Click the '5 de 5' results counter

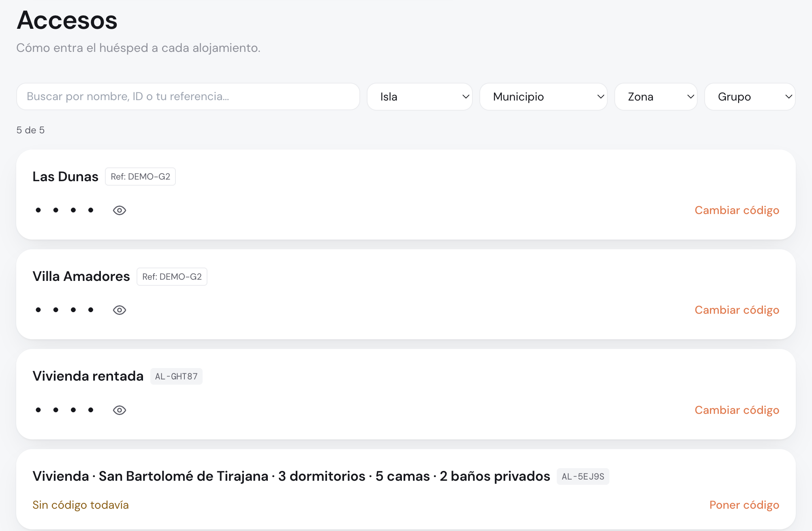point(30,130)
